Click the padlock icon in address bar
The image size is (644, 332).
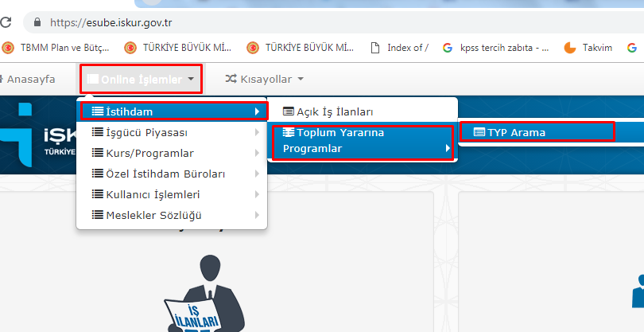(37, 21)
